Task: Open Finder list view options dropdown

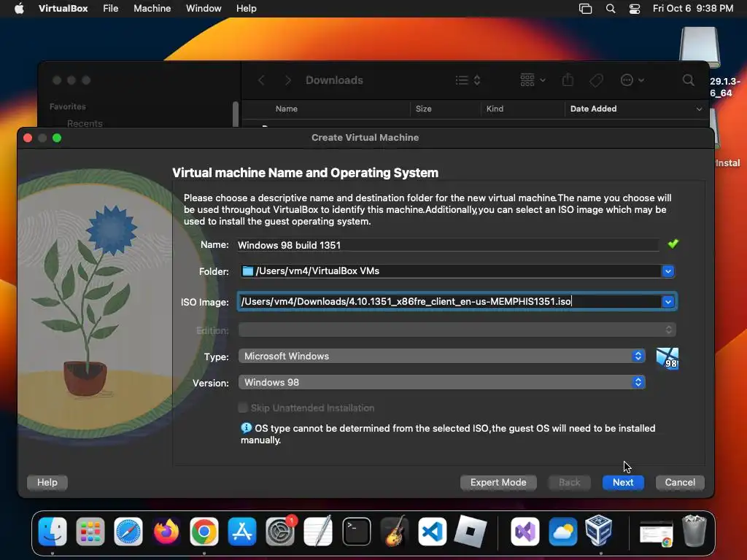Action: [468, 80]
